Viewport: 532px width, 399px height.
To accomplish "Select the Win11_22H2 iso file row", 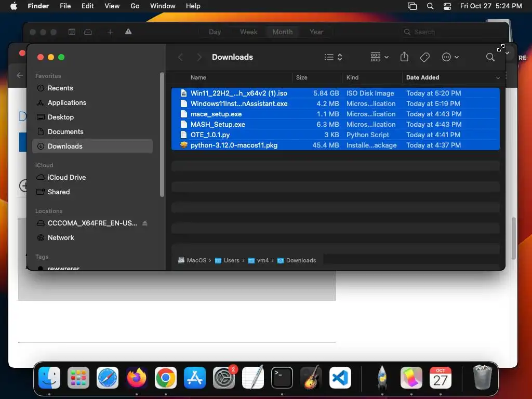I will coord(336,93).
